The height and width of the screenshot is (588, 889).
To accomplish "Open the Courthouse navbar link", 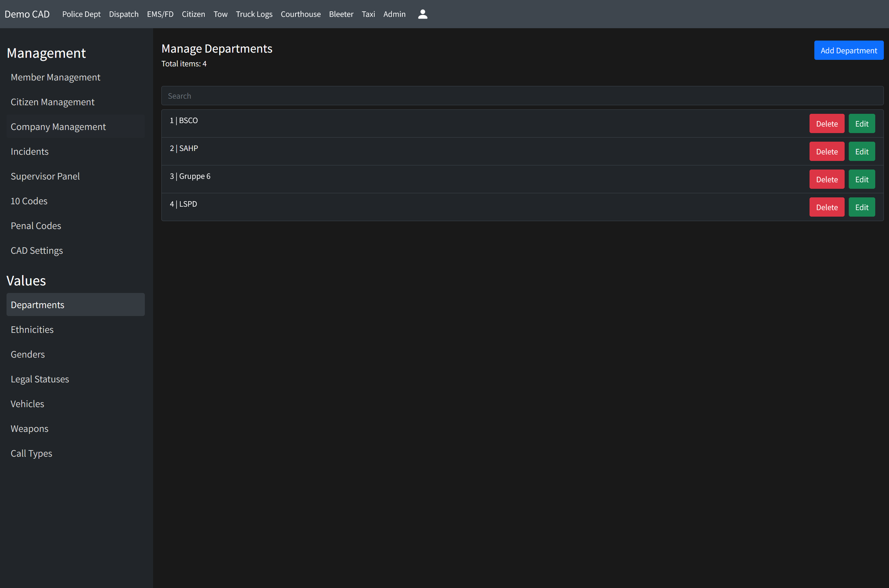I will [x=300, y=14].
